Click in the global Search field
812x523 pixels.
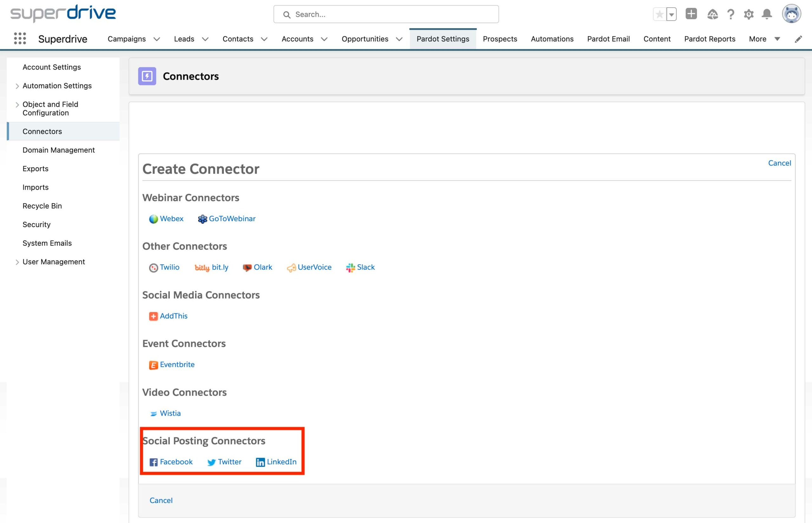[x=386, y=14]
